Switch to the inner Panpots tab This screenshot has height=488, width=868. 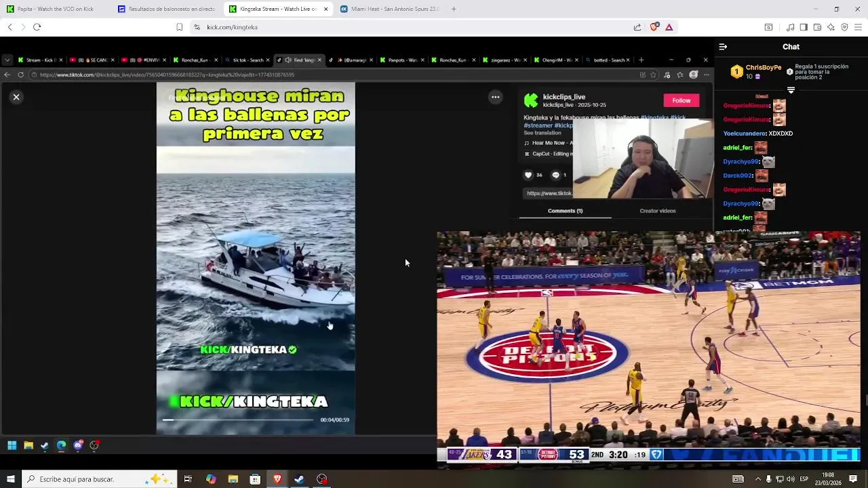[402, 60]
